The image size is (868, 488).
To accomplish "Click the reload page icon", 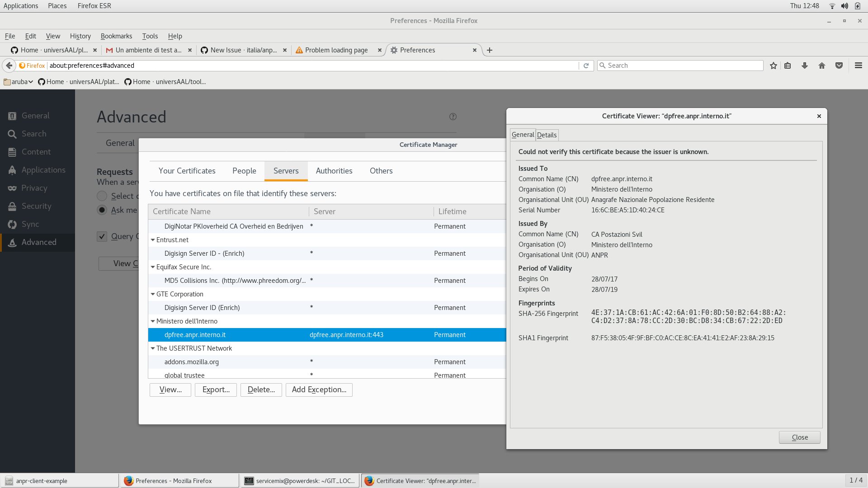I will pyautogui.click(x=586, y=66).
